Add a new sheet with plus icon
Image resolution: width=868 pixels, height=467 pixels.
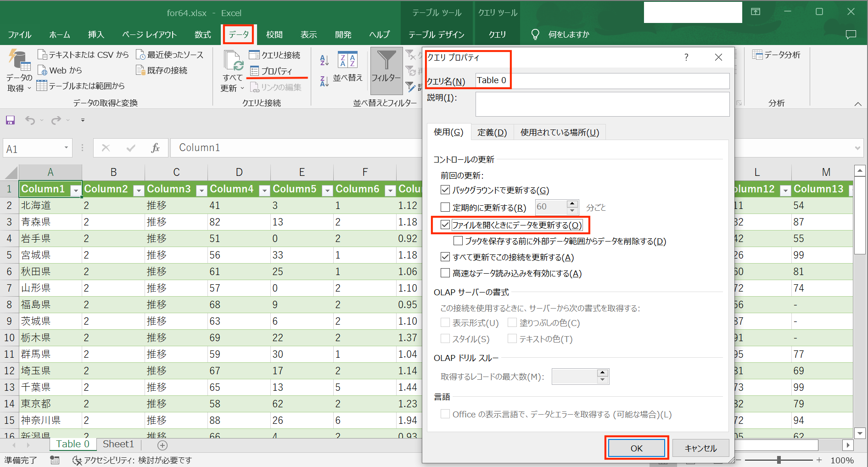pyautogui.click(x=162, y=445)
